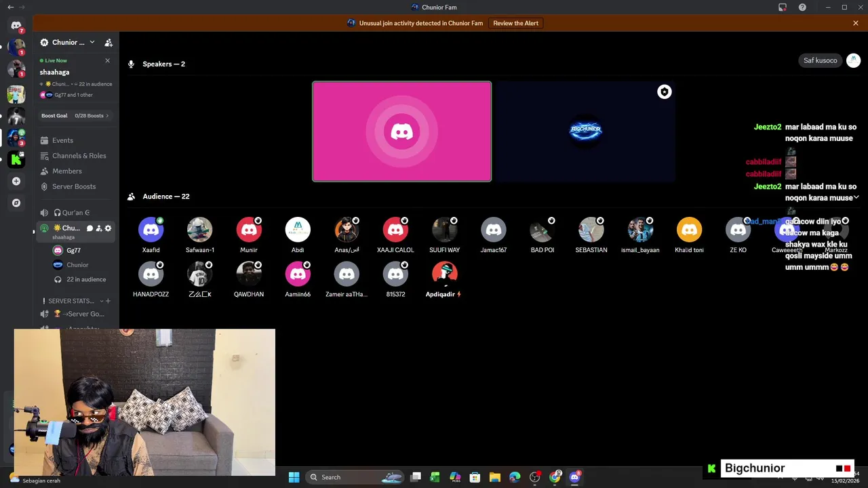
Task: Click the taskbar Search box
Action: click(355, 477)
